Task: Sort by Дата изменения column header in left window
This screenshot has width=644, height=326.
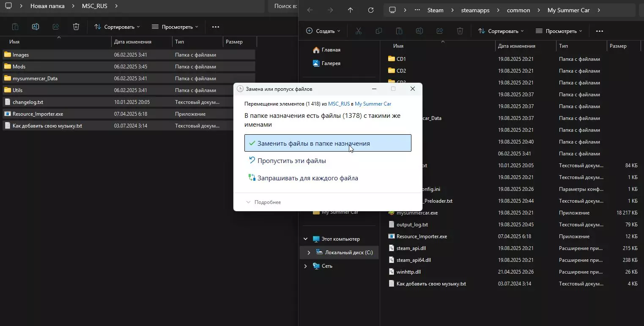Action: click(x=133, y=42)
